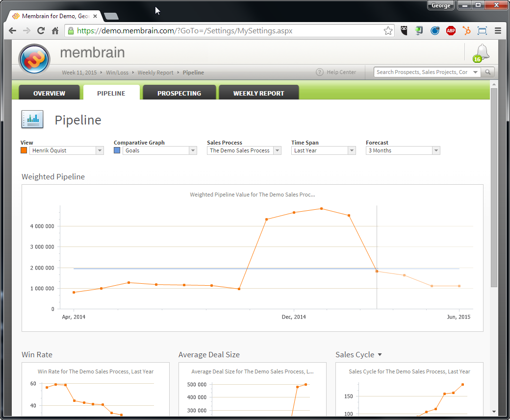
Task: Open the Win/Loss breadcrumb link
Action: tap(117, 72)
